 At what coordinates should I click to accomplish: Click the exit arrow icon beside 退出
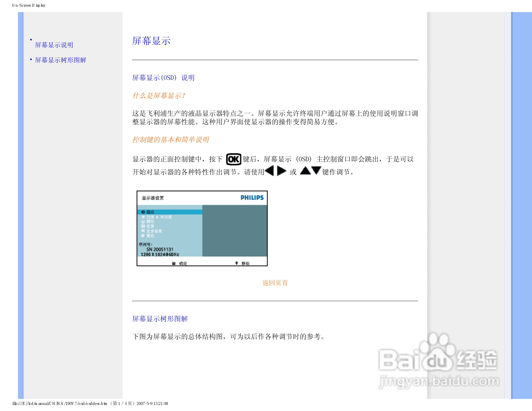point(143,212)
